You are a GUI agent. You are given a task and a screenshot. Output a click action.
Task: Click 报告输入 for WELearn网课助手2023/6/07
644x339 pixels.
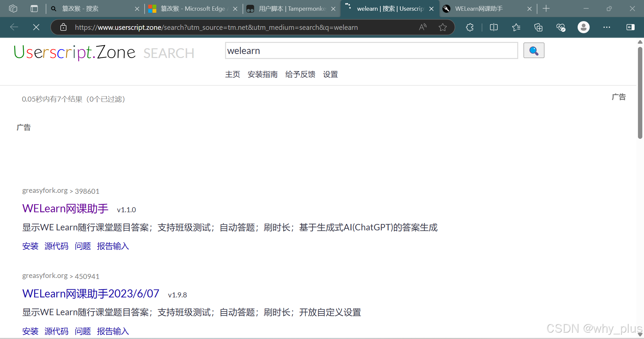pyautogui.click(x=113, y=331)
